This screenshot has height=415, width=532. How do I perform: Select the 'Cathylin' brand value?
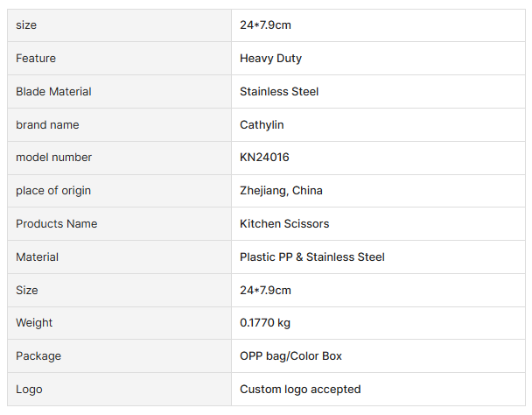click(x=262, y=125)
